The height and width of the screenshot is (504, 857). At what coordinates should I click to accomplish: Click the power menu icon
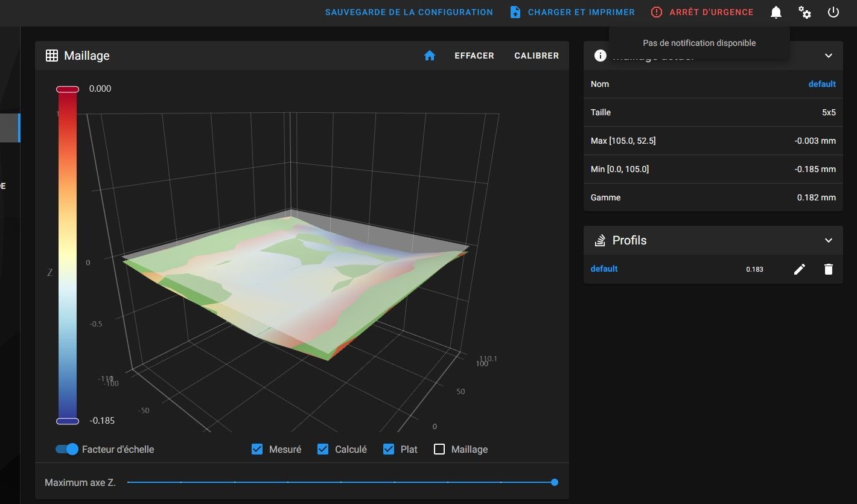(x=833, y=12)
